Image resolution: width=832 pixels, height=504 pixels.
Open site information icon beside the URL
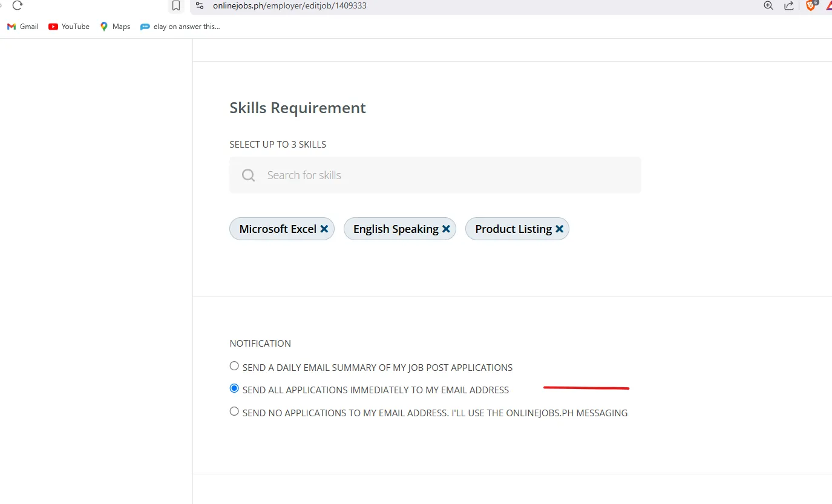[200, 5]
